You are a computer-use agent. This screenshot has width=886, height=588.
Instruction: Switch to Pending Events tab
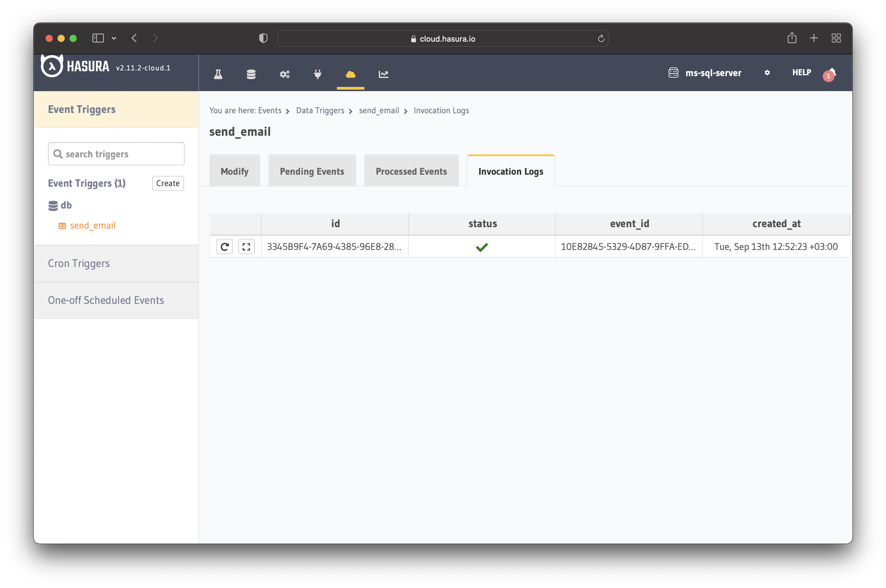pyautogui.click(x=312, y=171)
